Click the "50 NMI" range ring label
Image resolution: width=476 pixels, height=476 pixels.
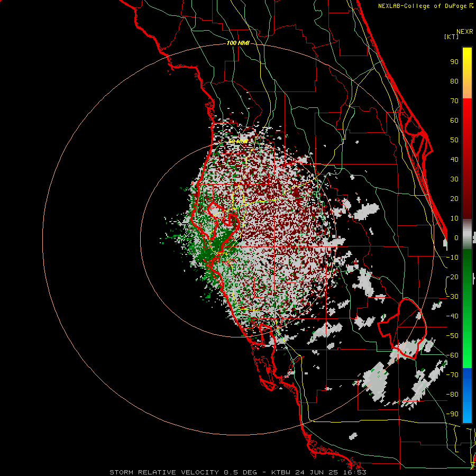[x=238, y=141]
